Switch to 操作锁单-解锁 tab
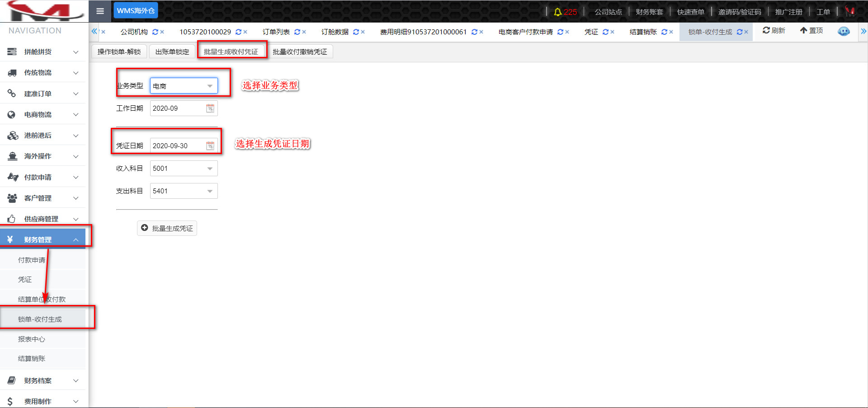 (x=119, y=52)
